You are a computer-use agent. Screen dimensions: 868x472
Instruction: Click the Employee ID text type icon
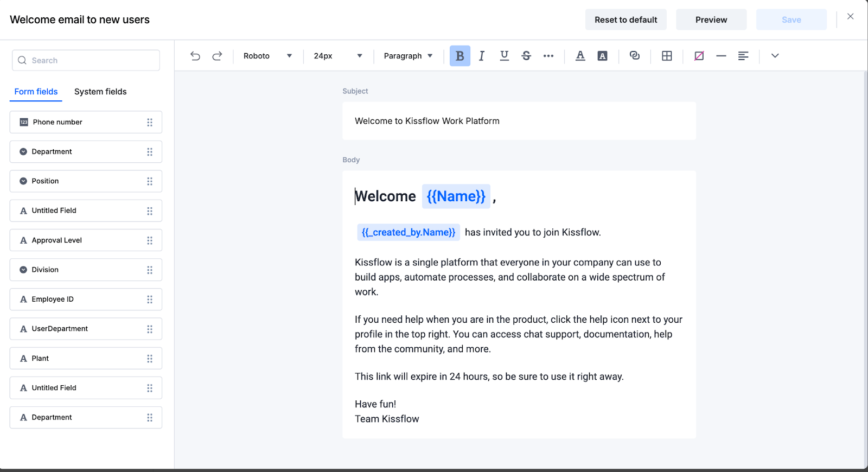(23, 299)
